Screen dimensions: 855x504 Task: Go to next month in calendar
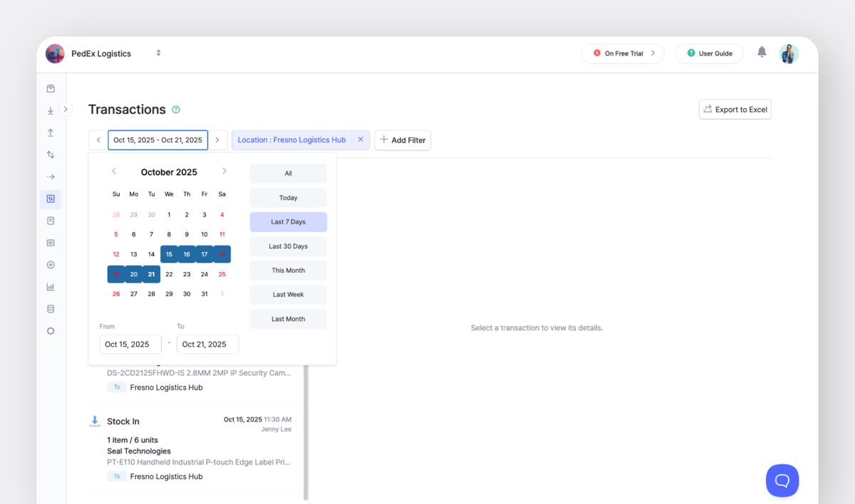pyautogui.click(x=224, y=172)
